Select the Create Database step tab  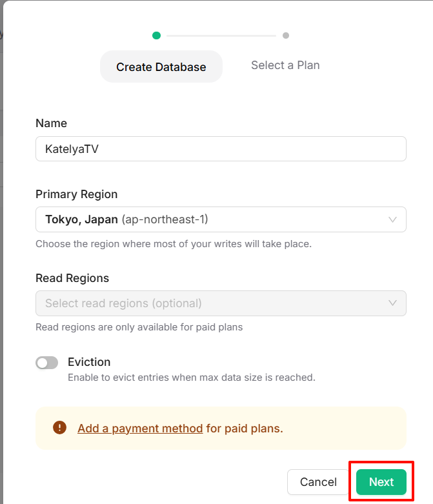(x=161, y=66)
